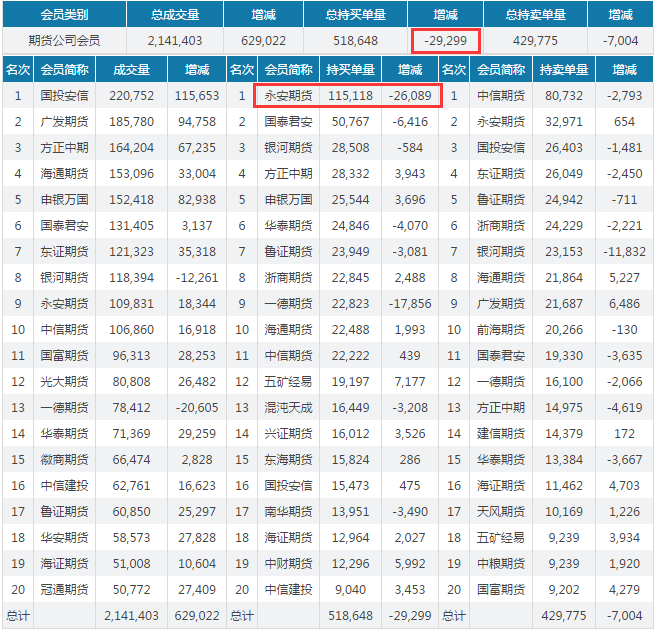Image resolution: width=654 pixels, height=631 pixels.
Task: Select 东海期货 in the long position ranking
Action: click(288, 459)
